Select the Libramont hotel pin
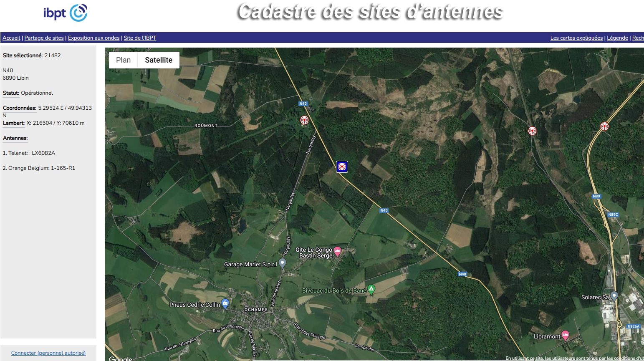Screen dimensions: 644x361 [x=566, y=335]
